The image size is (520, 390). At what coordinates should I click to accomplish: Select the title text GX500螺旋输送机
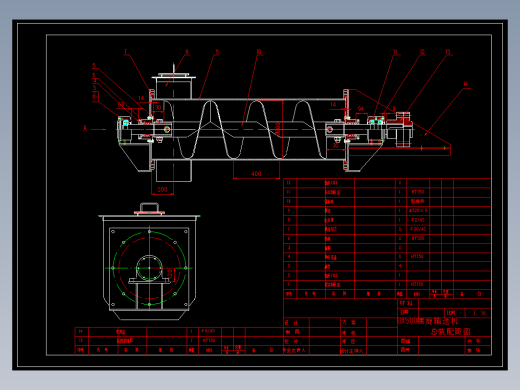tap(428, 321)
